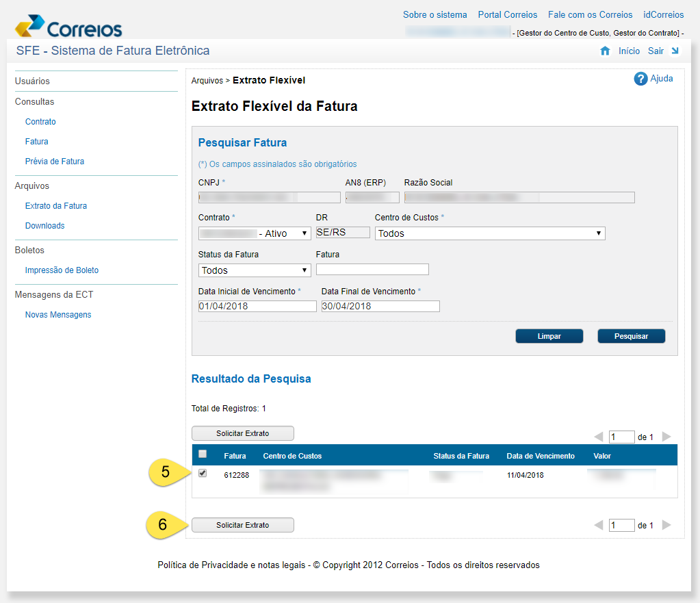The image size is (700, 603).
Task: Open Novas Mensagens link
Action: (58, 314)
